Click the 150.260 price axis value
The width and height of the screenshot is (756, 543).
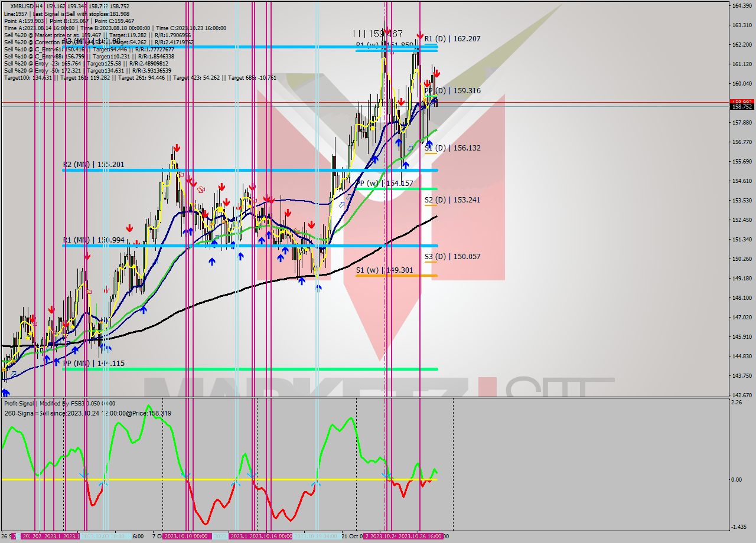[x=742, y=259]
